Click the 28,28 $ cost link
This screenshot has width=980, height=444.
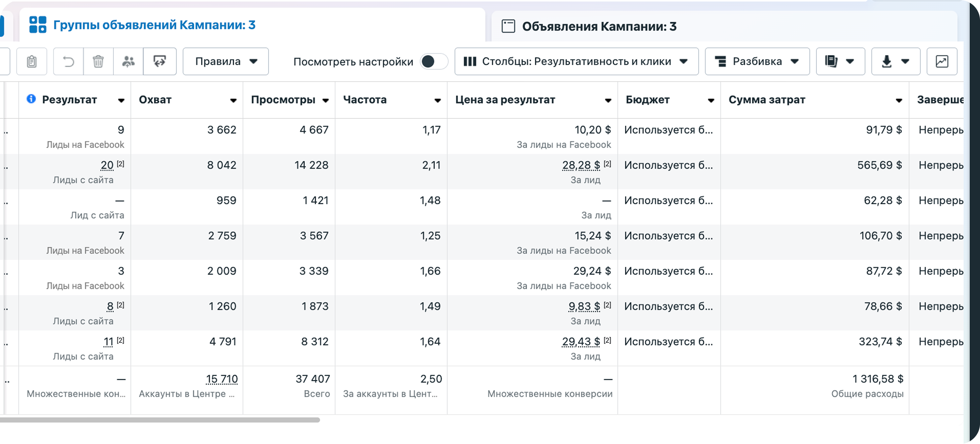(x=581, y=165)
